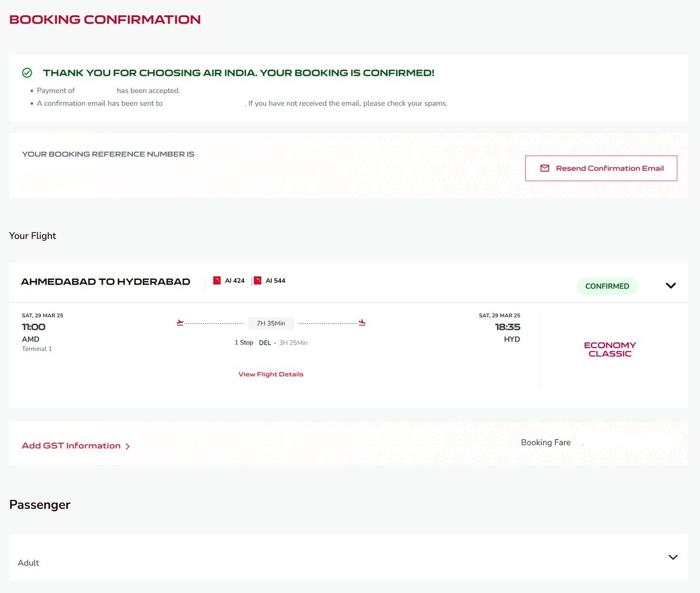Click the DEL layover airport code
Screen dimensions: 700x593
[265, 343]
